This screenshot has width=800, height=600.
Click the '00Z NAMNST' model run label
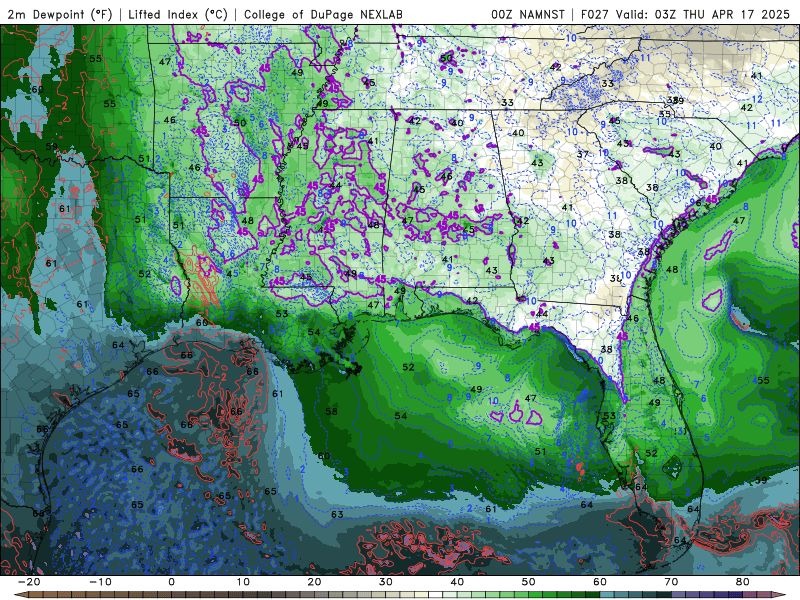click(528, 14)
